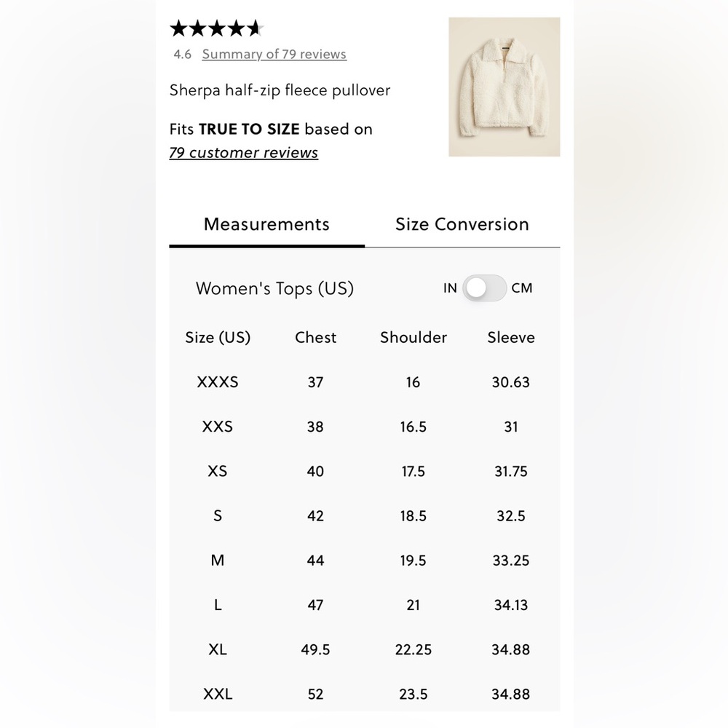The width and height of the screenshot is (728, 728).
Task: Click the Women's Tops (US) heading
Action: pos(275,289)
